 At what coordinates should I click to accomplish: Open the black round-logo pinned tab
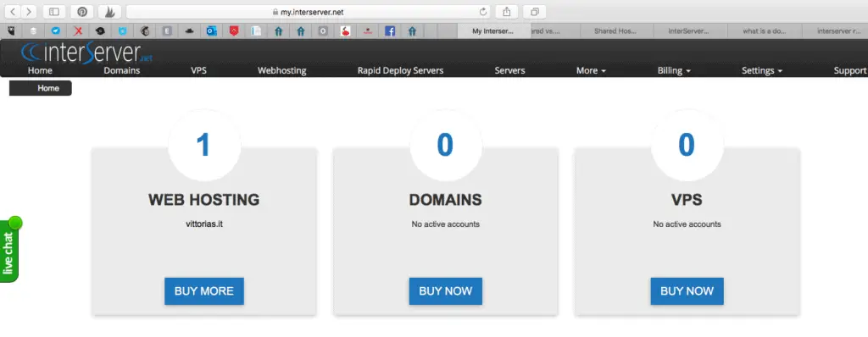click(x=100, y=31)
